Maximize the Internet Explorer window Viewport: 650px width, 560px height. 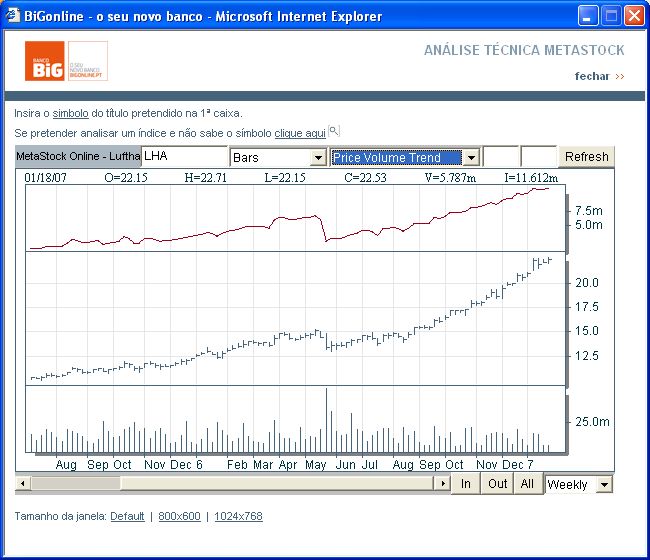pyautogui.click(x=611, y=16)
